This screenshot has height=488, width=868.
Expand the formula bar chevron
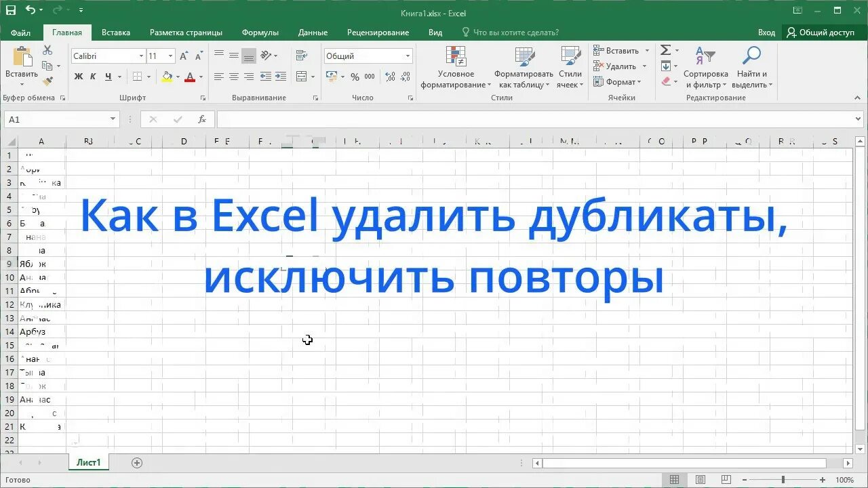coord(859,119)
